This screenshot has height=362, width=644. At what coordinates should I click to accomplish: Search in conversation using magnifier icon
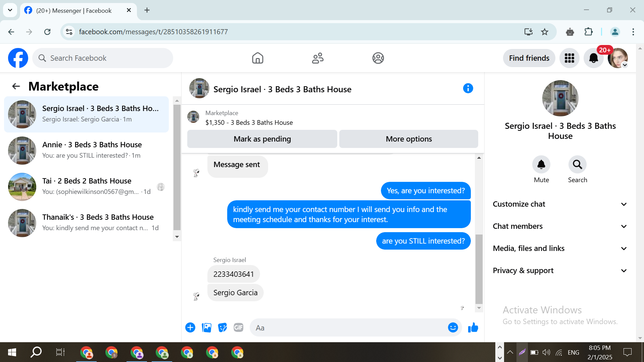pos(577,164)
